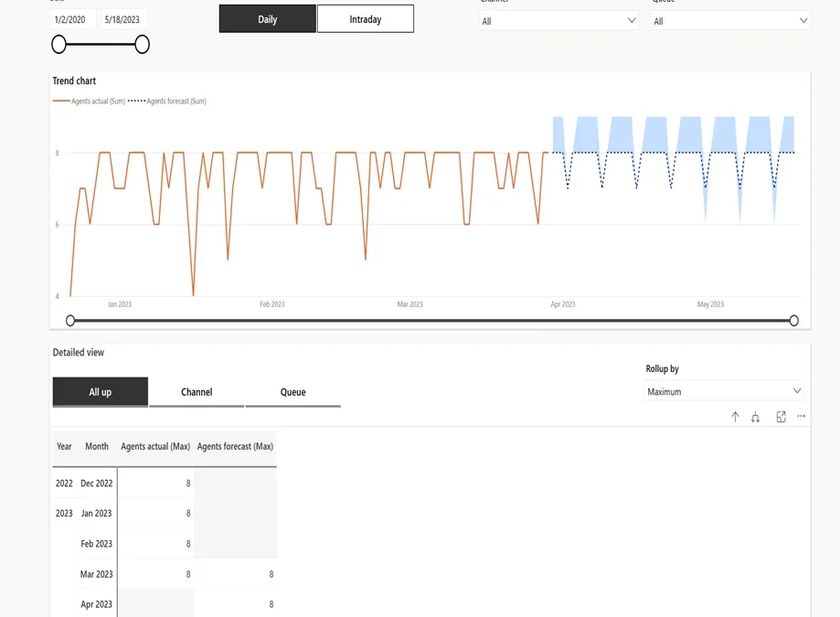Sort by Agents forecast (Max) column header
Image resolution: width=840 pixels, height=617 pixels.
235,446
